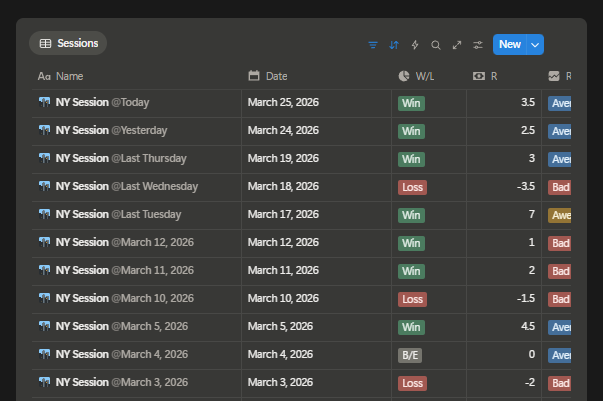The width and height of the screenshot is (603, 401).
Task: Click the page icon of NY Session @March 12, 2026
Action: coord(44,242)
